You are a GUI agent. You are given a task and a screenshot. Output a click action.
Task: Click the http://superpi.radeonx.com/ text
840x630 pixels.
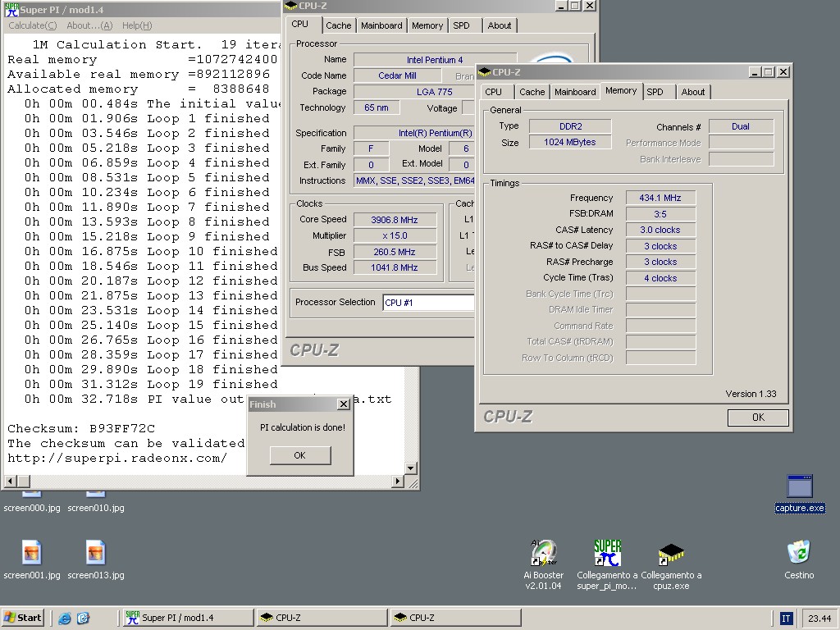pos(117,459)
